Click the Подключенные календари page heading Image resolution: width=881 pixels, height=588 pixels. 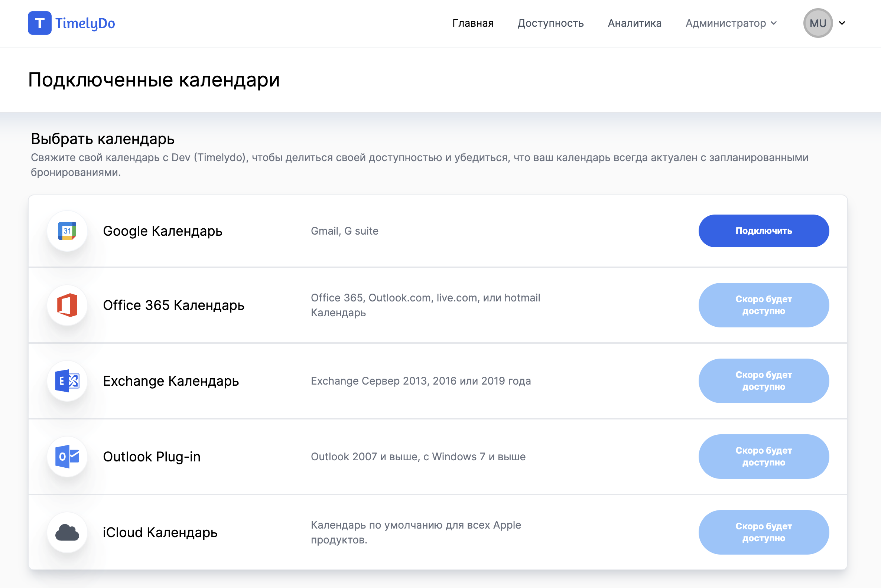click(154, 79)
